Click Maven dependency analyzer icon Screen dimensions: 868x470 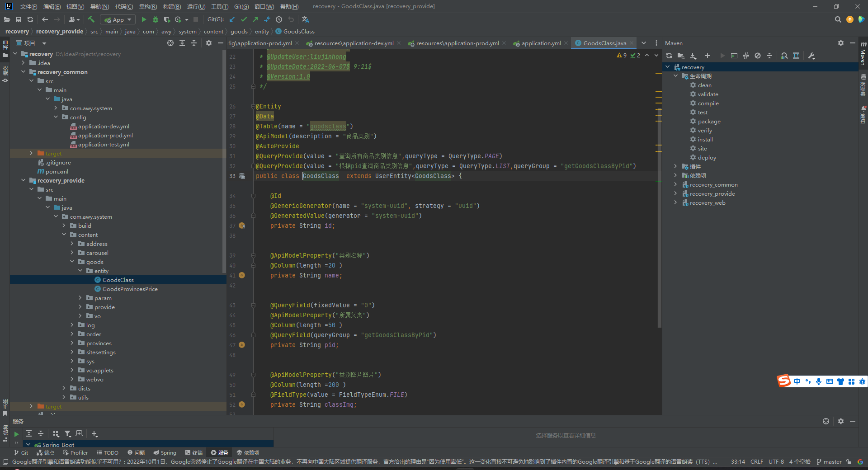tap(784, 56)
